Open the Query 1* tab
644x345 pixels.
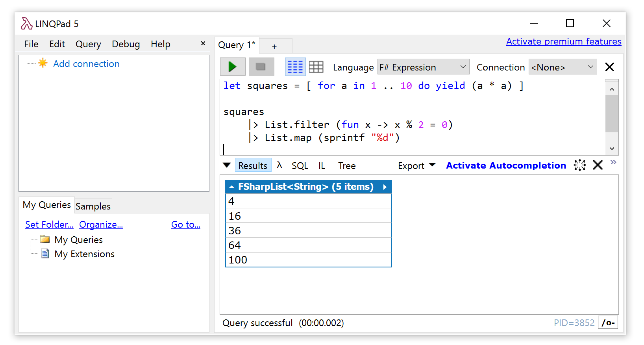(x=237, y=45)
